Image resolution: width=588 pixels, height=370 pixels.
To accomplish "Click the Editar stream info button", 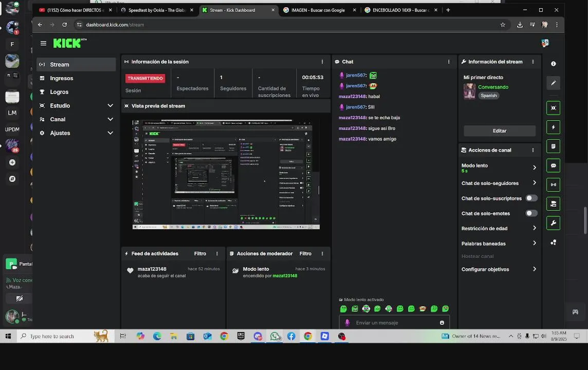I will [x=500, y=131].
